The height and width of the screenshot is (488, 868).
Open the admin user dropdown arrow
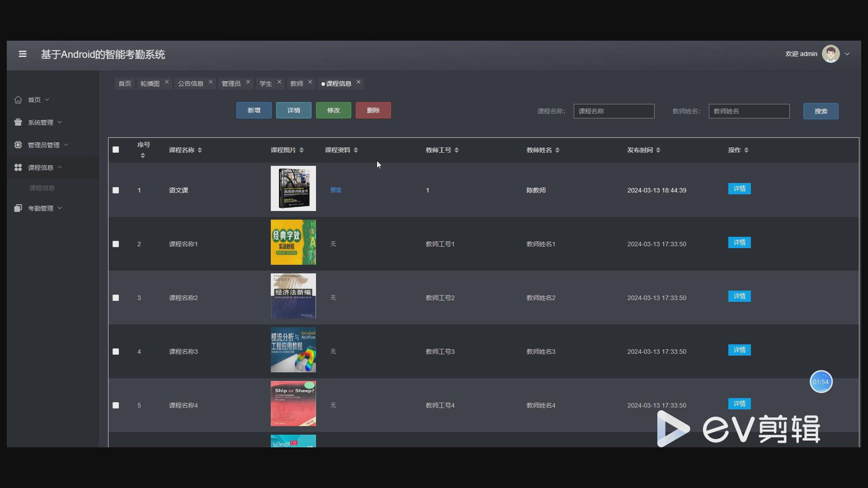tap(847, 54)
